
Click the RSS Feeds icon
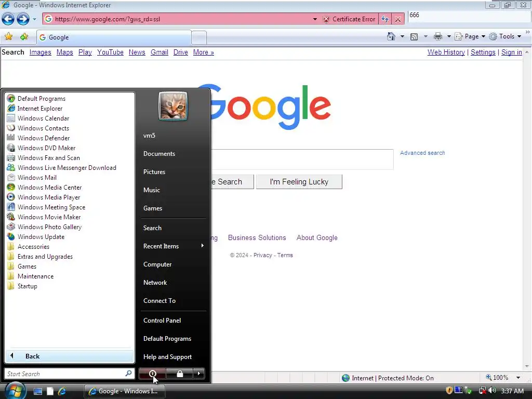(414, 37)
